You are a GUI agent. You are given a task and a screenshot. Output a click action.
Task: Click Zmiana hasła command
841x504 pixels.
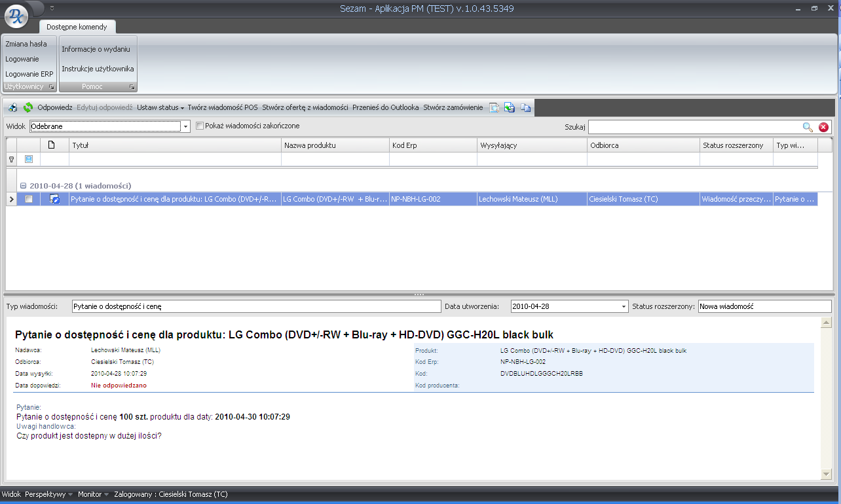click(x=26, y=44)
